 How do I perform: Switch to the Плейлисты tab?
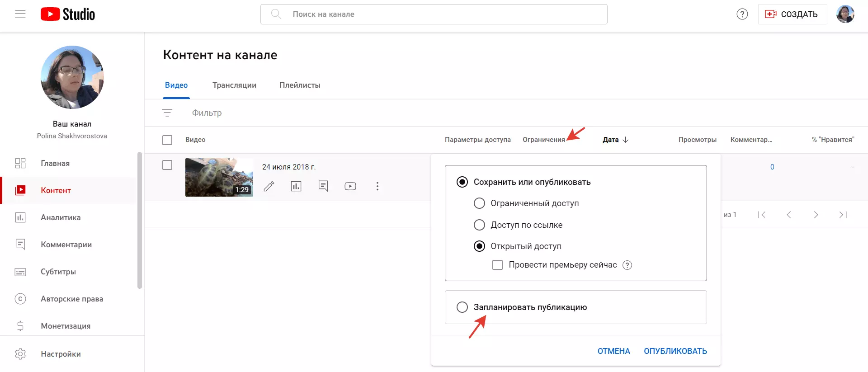pos(300,85)
